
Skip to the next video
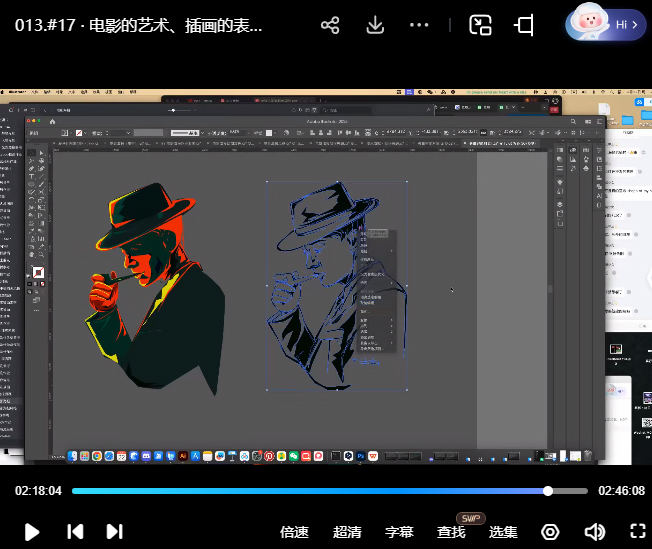(x=115, y=532)
